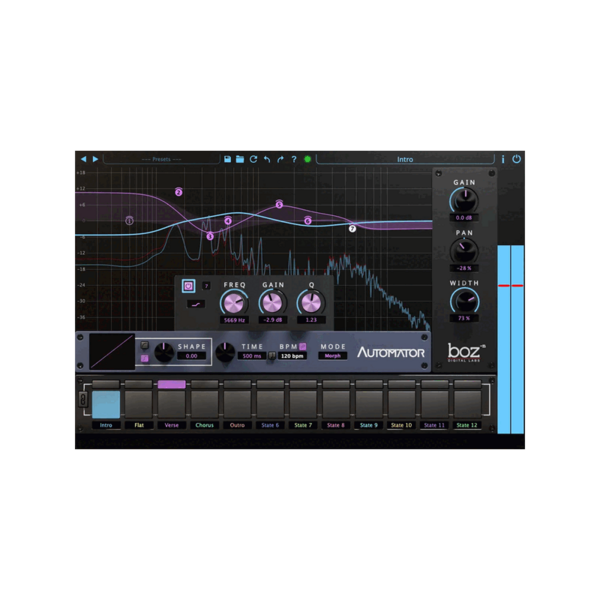Screen dimensions: 600x600
Task: Open help with the question mark icon
Action: click(294, 159)
